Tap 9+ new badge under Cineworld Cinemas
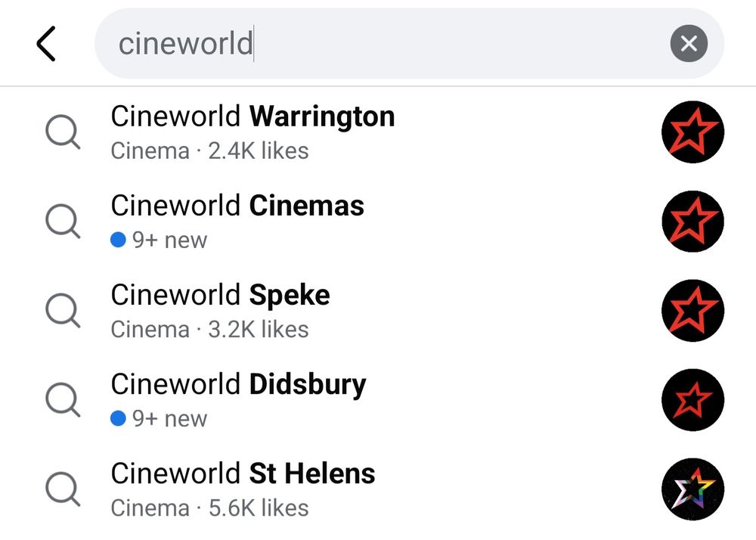 pyautogui.click(x=160, y=241)
